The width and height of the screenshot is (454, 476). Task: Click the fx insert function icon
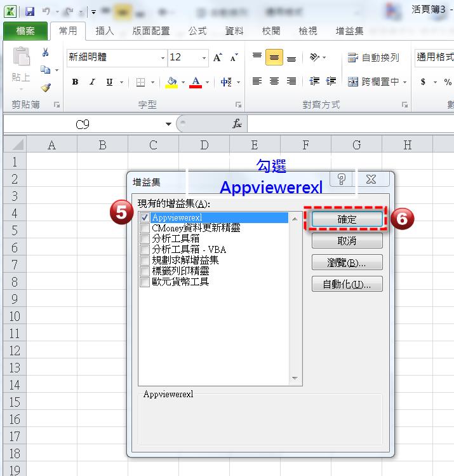click(x=237, y=123)
